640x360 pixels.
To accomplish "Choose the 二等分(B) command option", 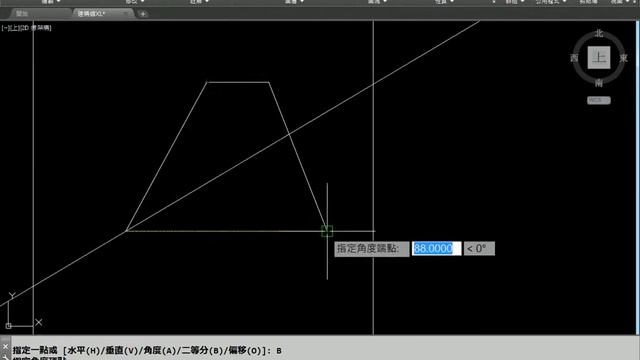I will point(202,351).
